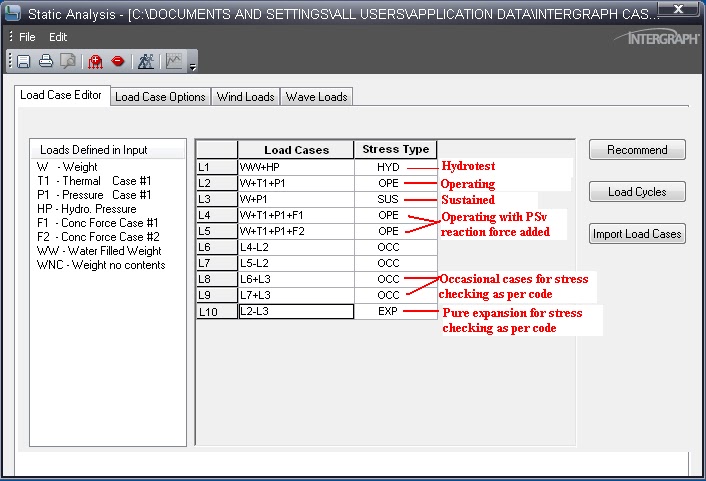
Task: Open the Edit menu
Action: pos(58,37)
